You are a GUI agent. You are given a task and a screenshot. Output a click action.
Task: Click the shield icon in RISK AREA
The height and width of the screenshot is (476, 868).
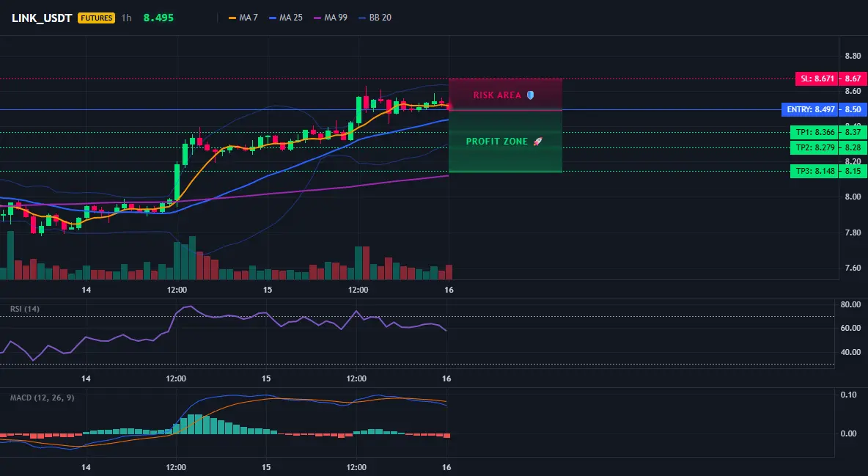coord(530,95)
